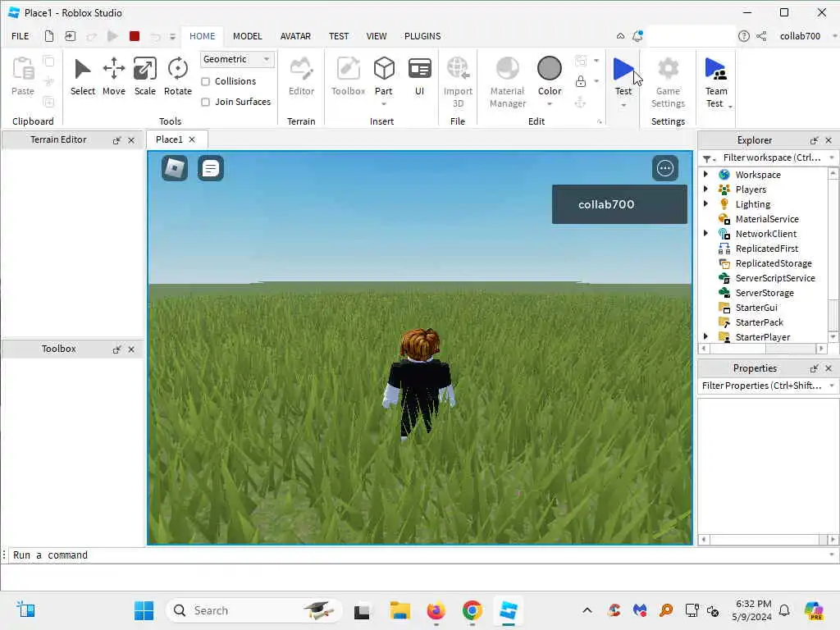Expand the NetworkClient node in Explorer
The width and height of the screenshot is (840, 630).
pos(705,233)
